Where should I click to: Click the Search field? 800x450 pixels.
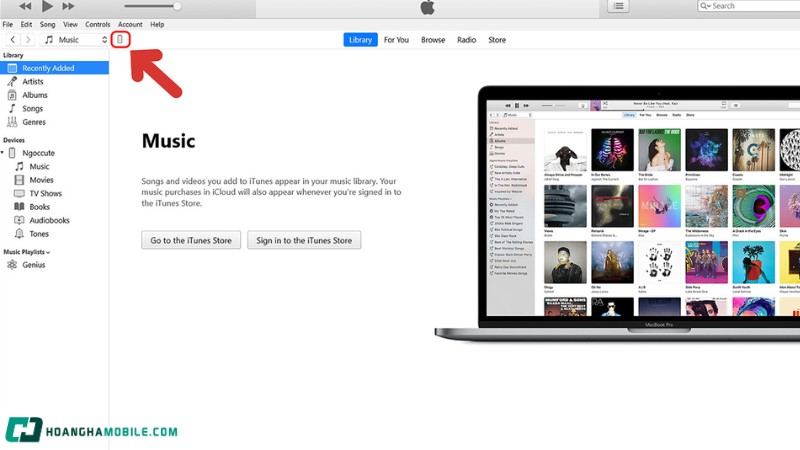click(x=749, y=6)
